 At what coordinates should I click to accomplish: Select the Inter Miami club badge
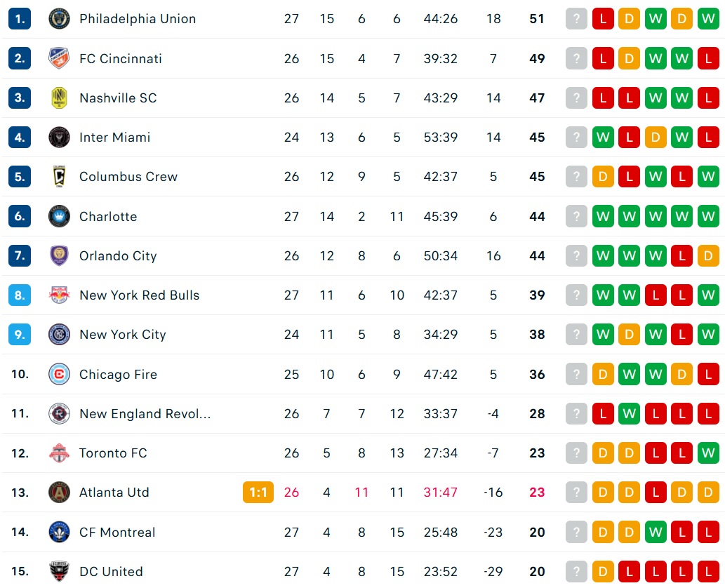point(59,138)
